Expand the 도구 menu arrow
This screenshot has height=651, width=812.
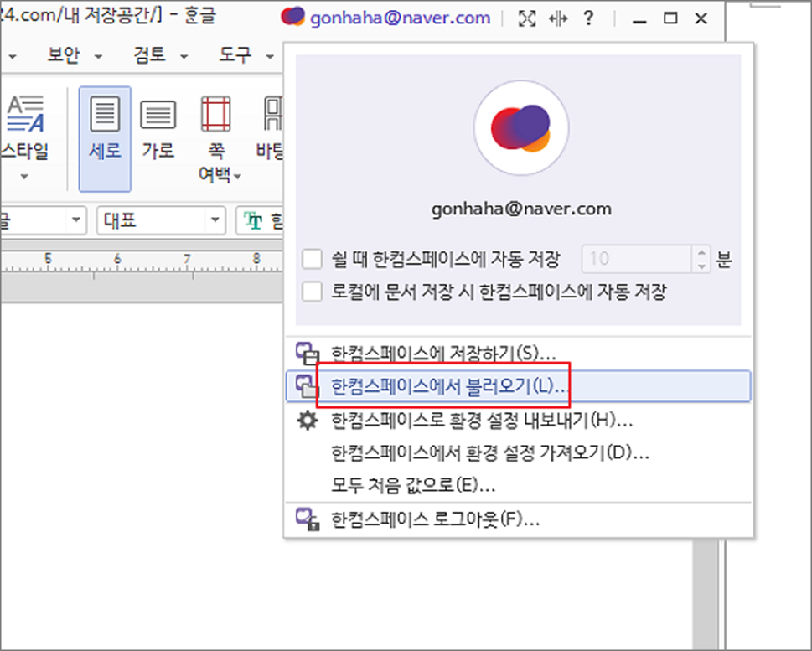click(270, 56)
